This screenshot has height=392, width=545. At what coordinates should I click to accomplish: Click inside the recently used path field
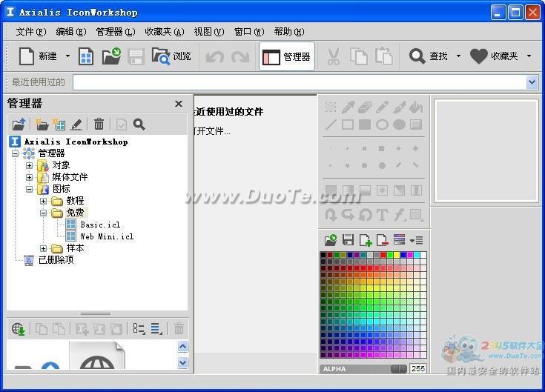pos(300,82)
